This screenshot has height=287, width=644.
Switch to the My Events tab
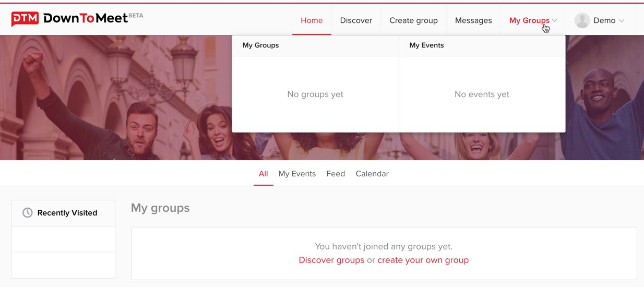pyautogui.click(x=297, y=174)
